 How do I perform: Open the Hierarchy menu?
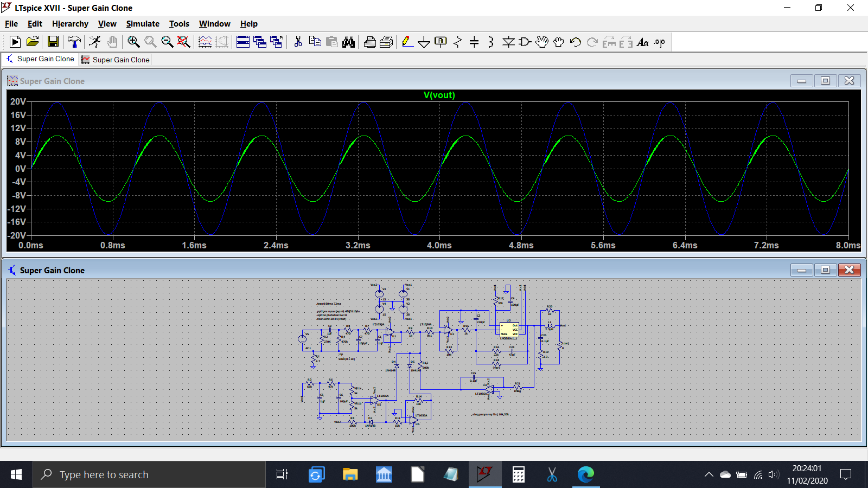pyautogui.click(x=70, y=24)
